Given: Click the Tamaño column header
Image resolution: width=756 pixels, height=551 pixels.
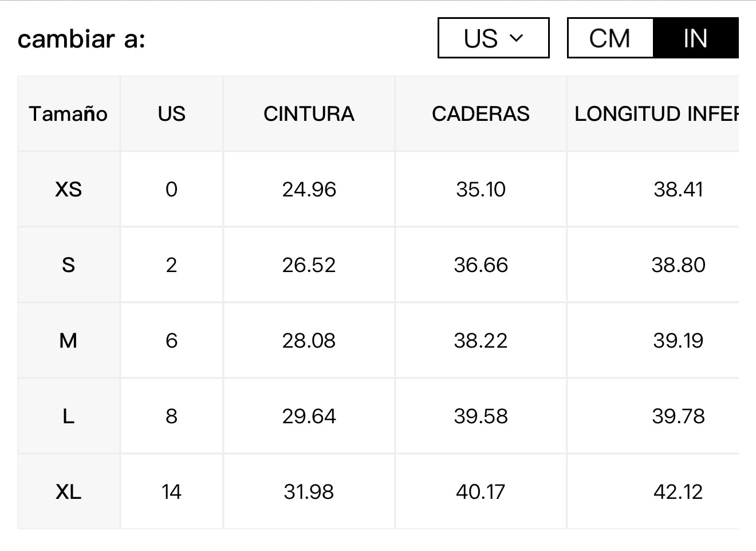Looking at the screenshot, I should pos(68,113).
